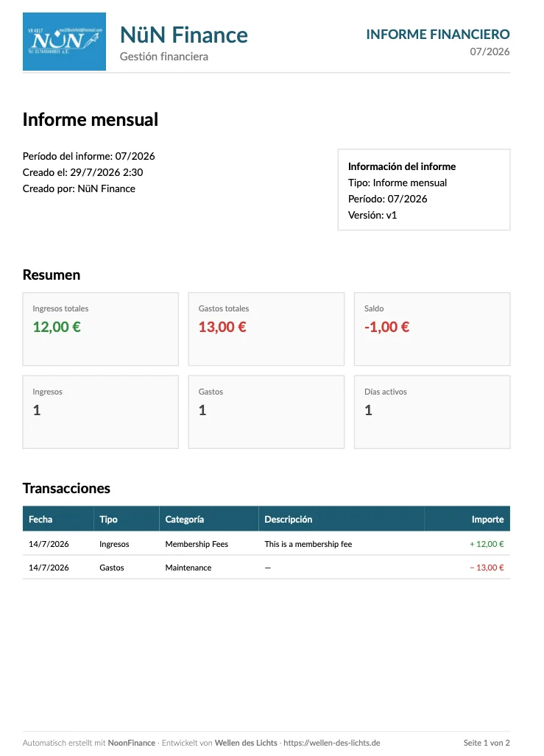Click date 14/7/2026 in Membership Fees row
The height and width of the screenshot is (756, 544).
49,544
